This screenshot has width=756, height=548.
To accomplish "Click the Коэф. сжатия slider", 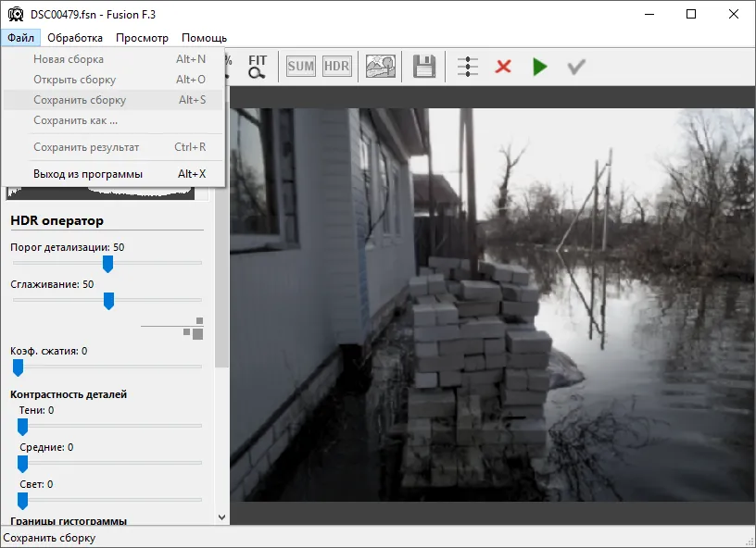I will coord(107,367).
